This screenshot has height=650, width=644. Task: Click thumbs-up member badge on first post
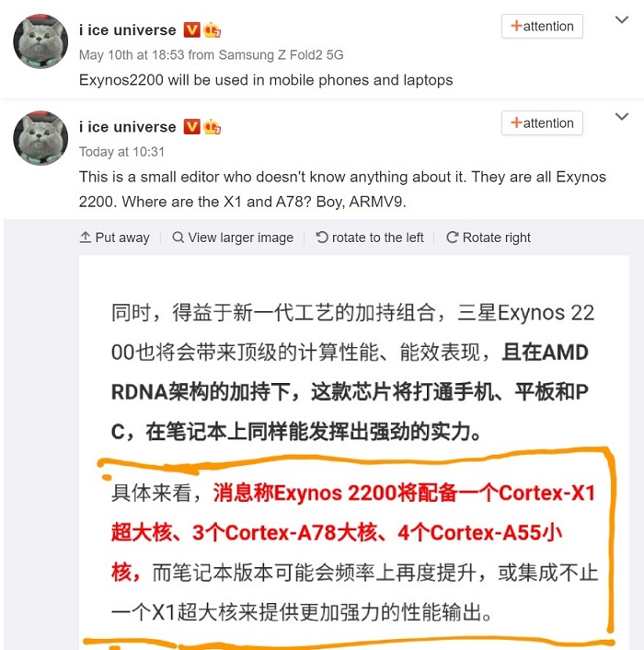pyautogui.click(x=212, y=30)
